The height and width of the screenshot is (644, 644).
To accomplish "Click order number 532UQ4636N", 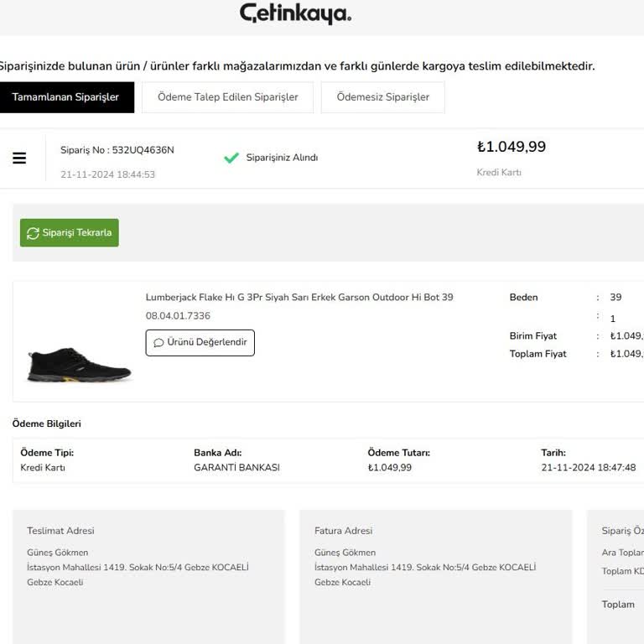I will pos(117,150).
